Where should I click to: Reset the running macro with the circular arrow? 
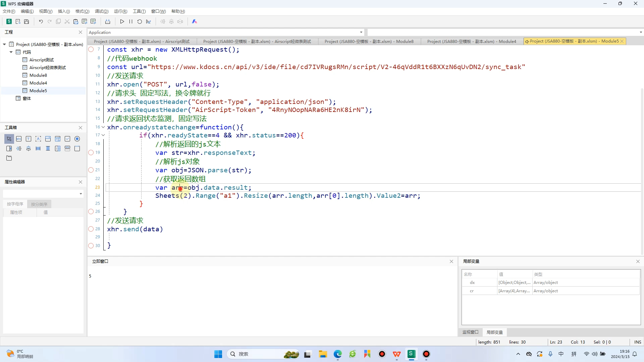[x=140, y=21]
